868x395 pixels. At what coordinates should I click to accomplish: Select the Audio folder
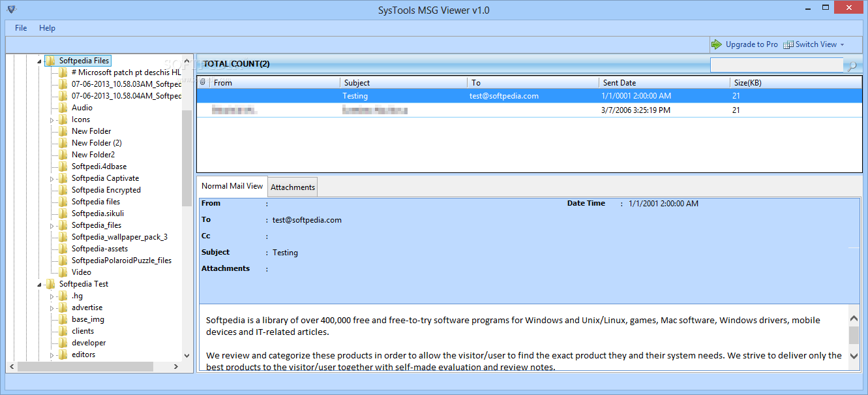[x=82, y=108]
